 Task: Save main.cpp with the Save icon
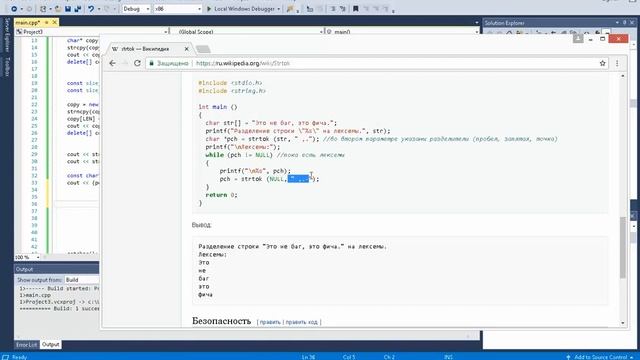[68, 9]
